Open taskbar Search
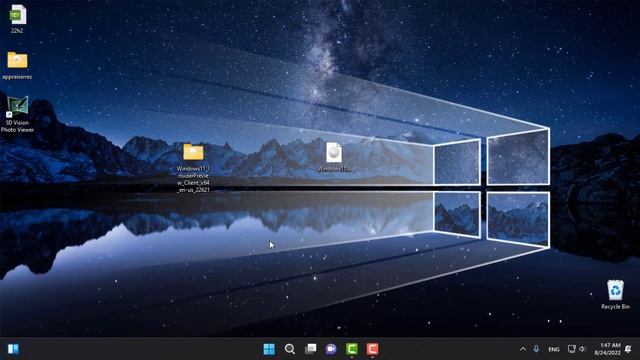Image resolution: width=640 pixels, height=360 pixels. click(290, 349)
